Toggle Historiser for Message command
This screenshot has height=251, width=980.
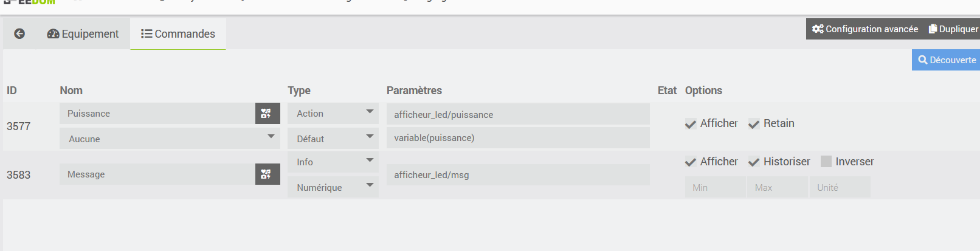(x=754, y=162)
